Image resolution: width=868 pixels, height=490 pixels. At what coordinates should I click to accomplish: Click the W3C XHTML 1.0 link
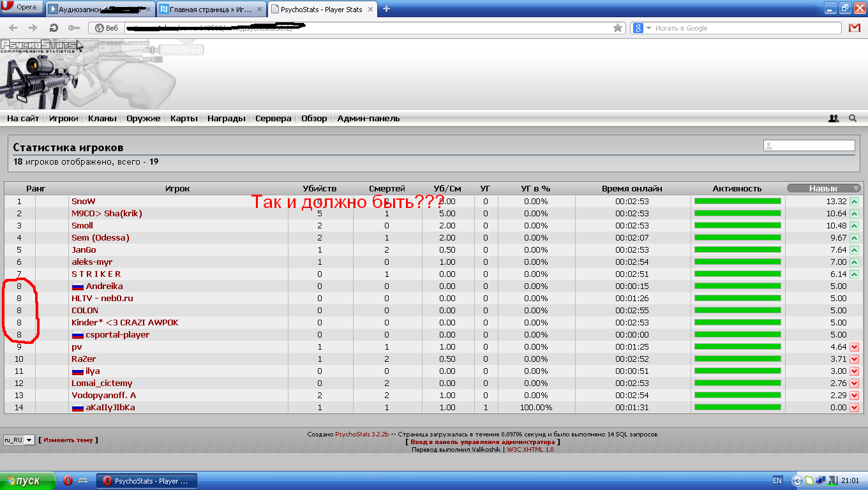point(530,450)
